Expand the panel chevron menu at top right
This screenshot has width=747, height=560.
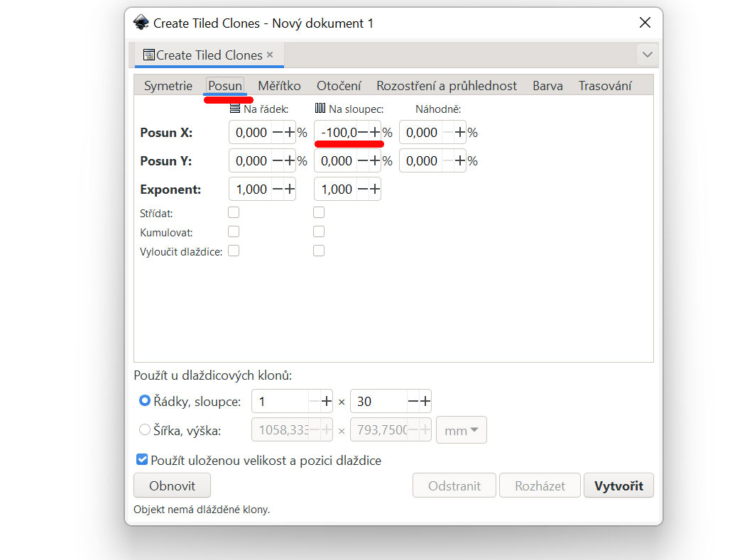647,55
